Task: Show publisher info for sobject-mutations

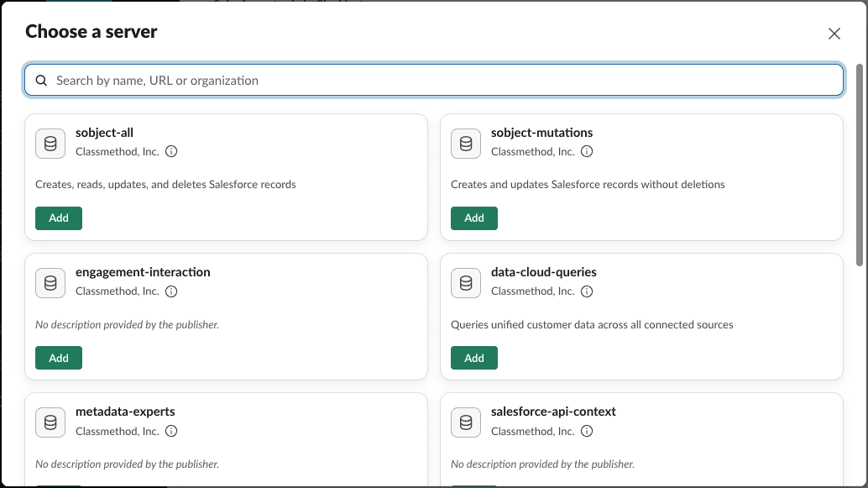Action: (587, 151)
